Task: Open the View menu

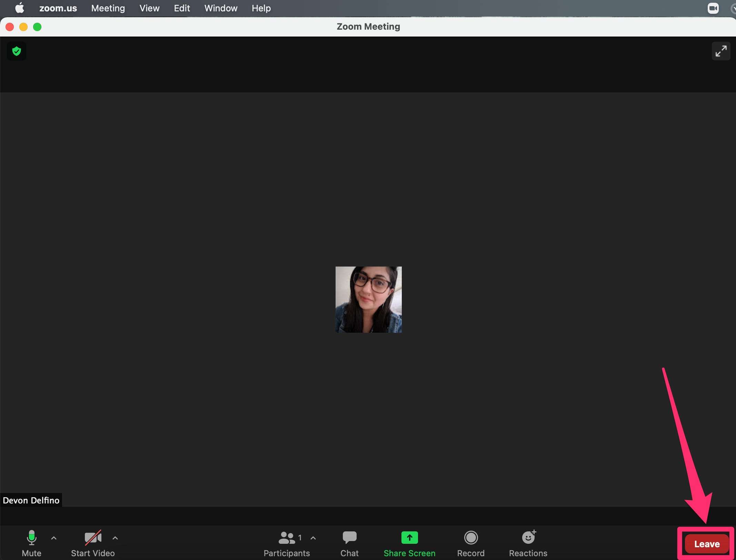Action: (149, 8)
